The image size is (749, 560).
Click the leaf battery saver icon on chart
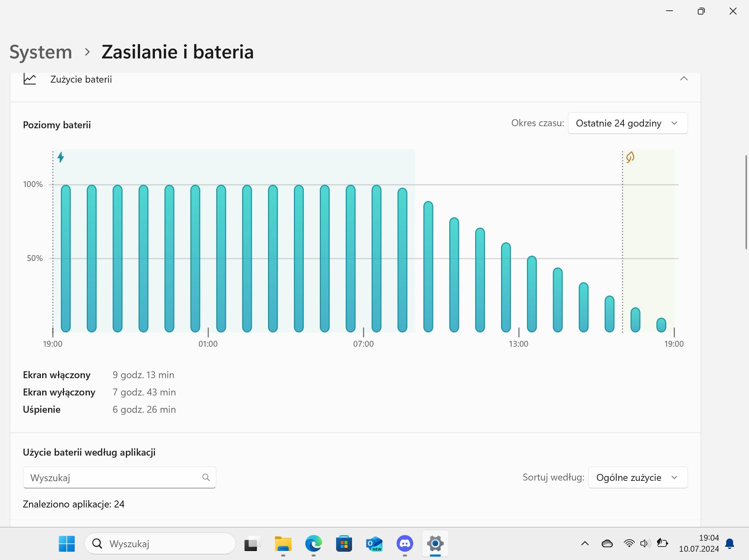coord(630,157)
